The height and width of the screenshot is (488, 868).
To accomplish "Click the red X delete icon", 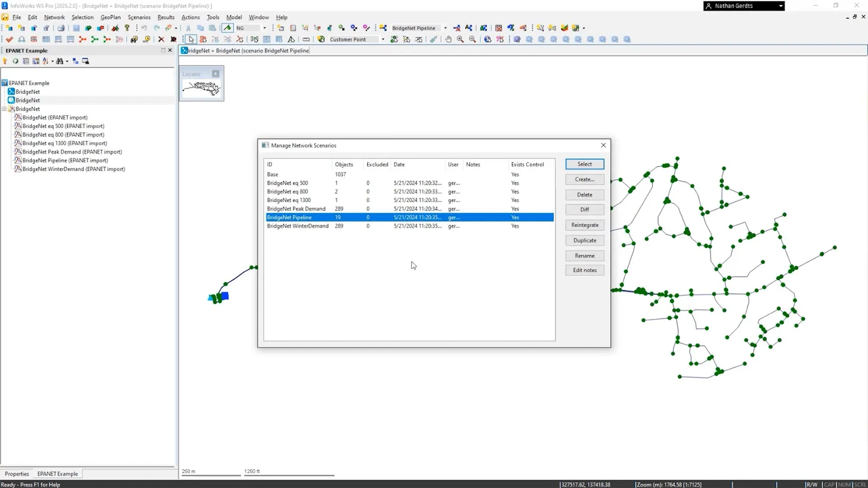I will click(161, 39).
